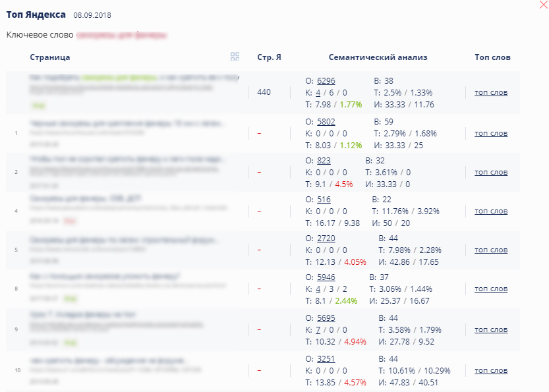Select the O: 5695 underlined number
549x392 pixels.
click(326, 318)
